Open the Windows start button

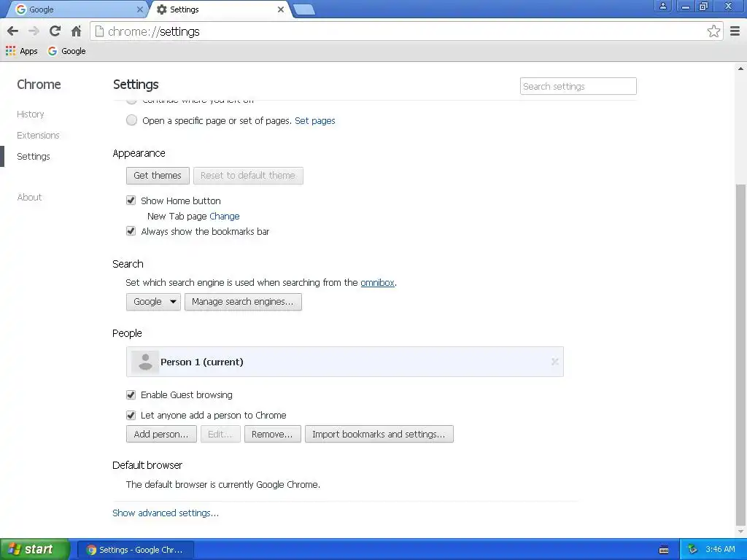(x=35, y=550)
